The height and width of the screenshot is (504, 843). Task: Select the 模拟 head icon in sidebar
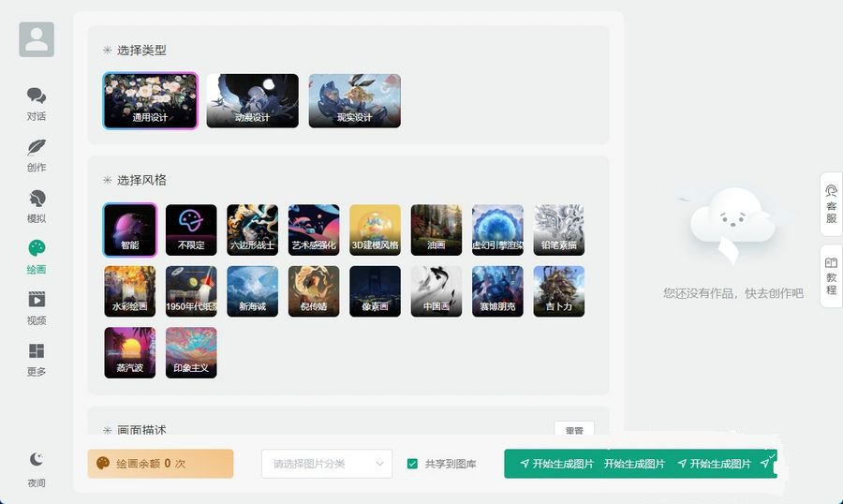tap(37, 199)
